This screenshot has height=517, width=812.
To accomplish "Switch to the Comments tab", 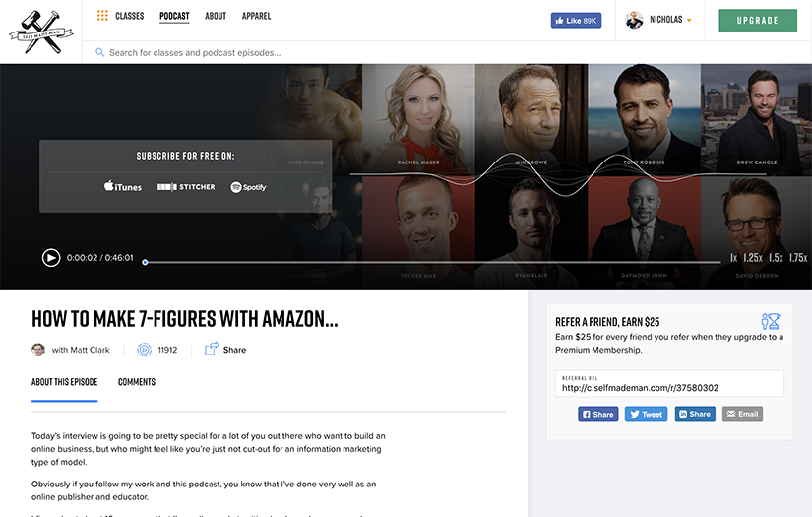I will coord(137,382).
